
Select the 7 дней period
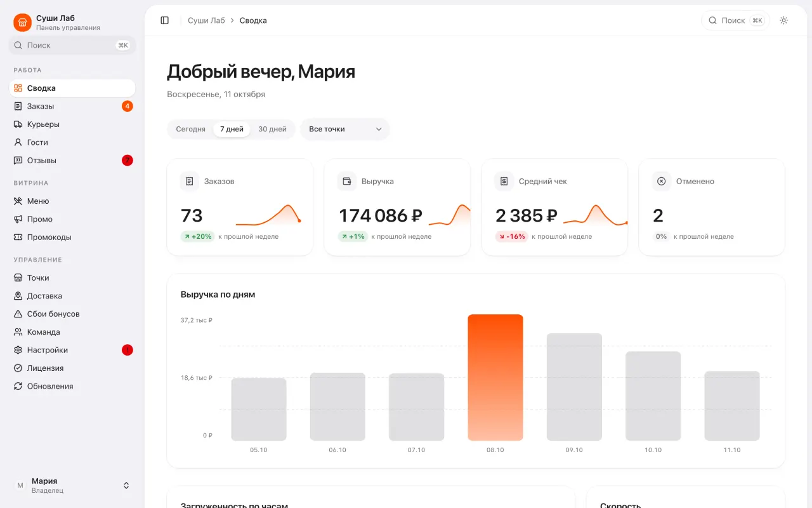[x=232, y=129]
